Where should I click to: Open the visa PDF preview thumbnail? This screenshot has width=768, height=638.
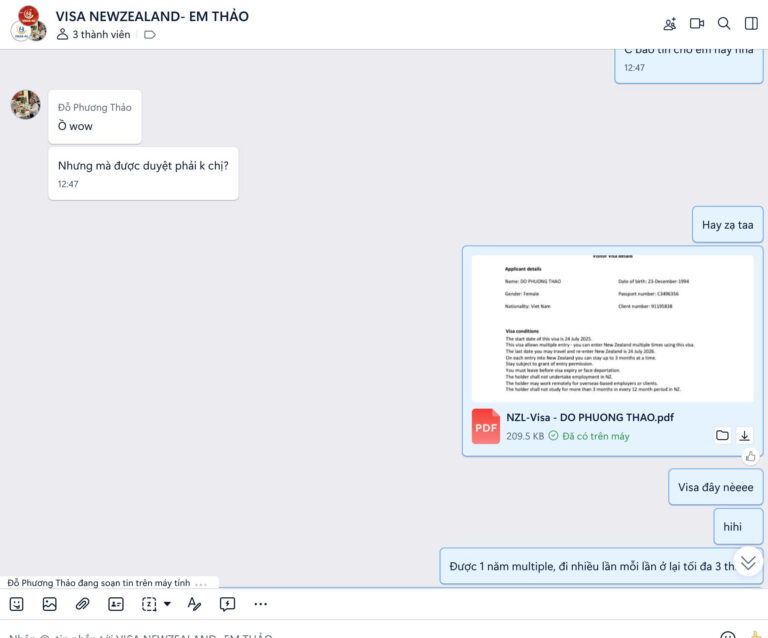click(x=612, y=328)
